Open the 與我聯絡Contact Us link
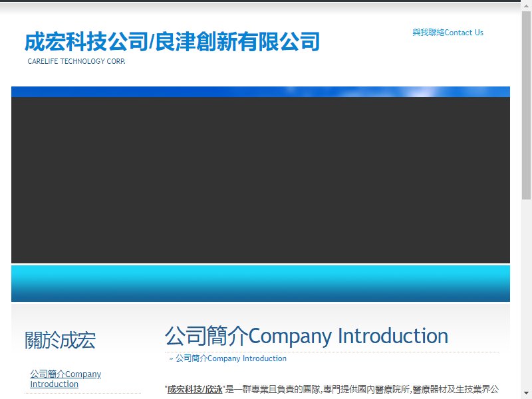The width and height of the screenshot is (532, 399). point(448,33)
